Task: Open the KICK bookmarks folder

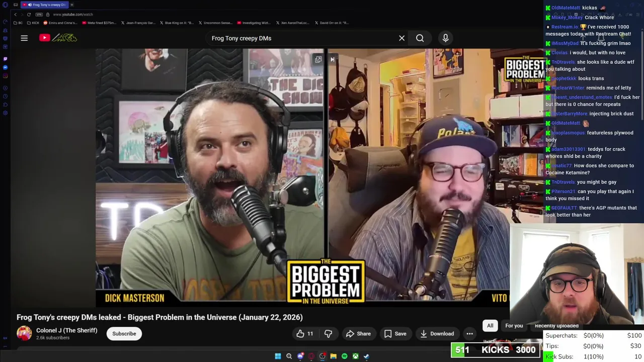Action: pyautogui.click(x=33, y=23)
